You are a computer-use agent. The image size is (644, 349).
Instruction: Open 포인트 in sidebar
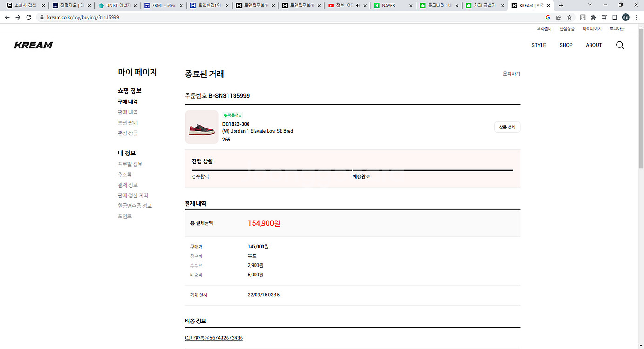125,216
